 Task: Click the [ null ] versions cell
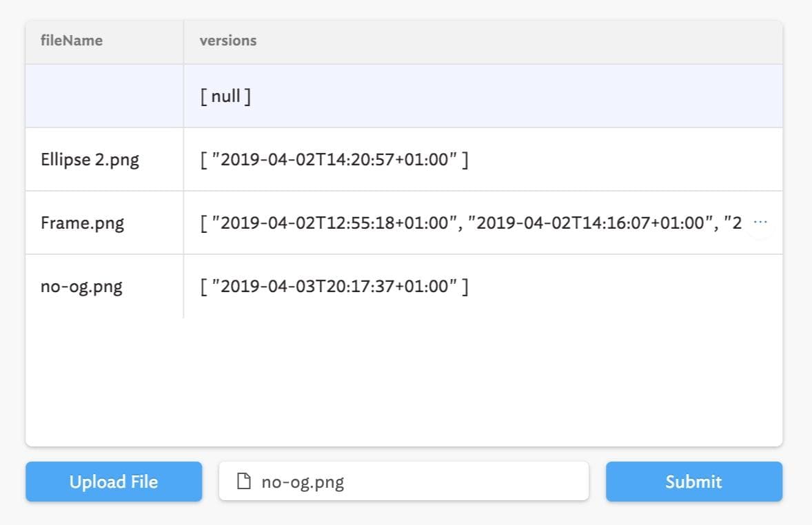pos(225,96)
